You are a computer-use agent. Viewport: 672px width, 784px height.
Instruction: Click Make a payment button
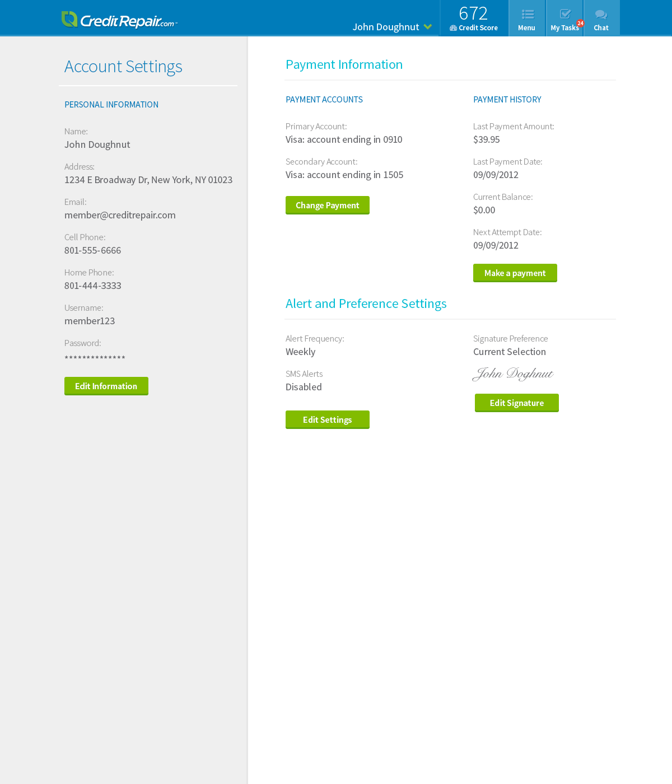click(515, 273)
